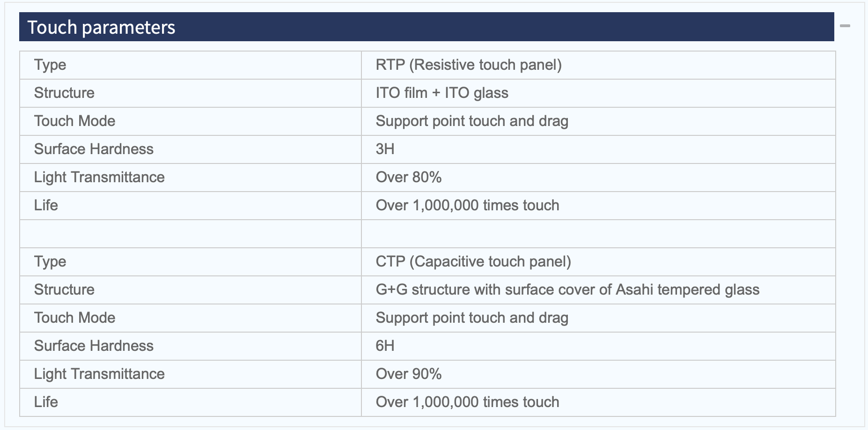868x430 pixels.
Task: Click the Over 80% transmittance value
Action: coord(409,177)
